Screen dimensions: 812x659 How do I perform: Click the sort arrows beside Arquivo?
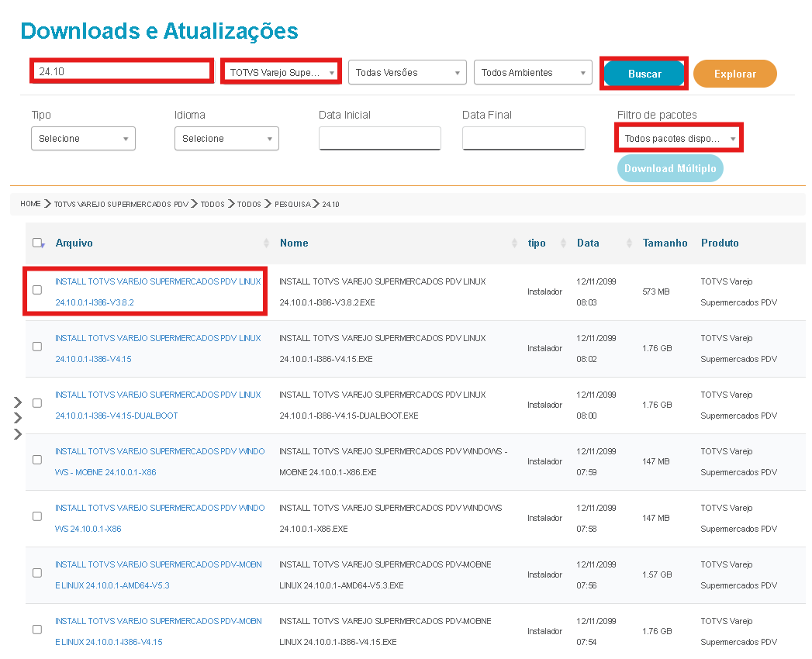(x=266, y=243)
